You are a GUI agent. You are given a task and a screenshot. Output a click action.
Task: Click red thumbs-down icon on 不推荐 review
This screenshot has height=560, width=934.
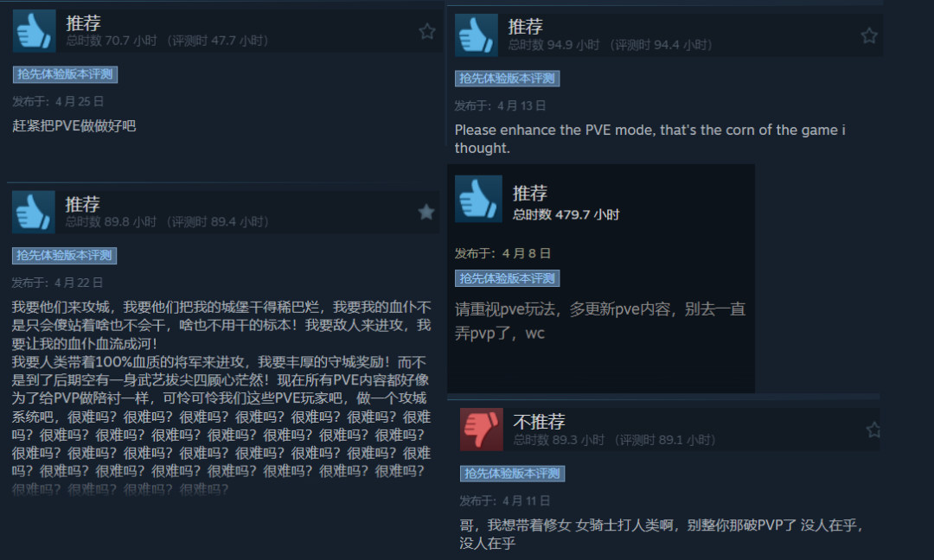click(482, 430)
